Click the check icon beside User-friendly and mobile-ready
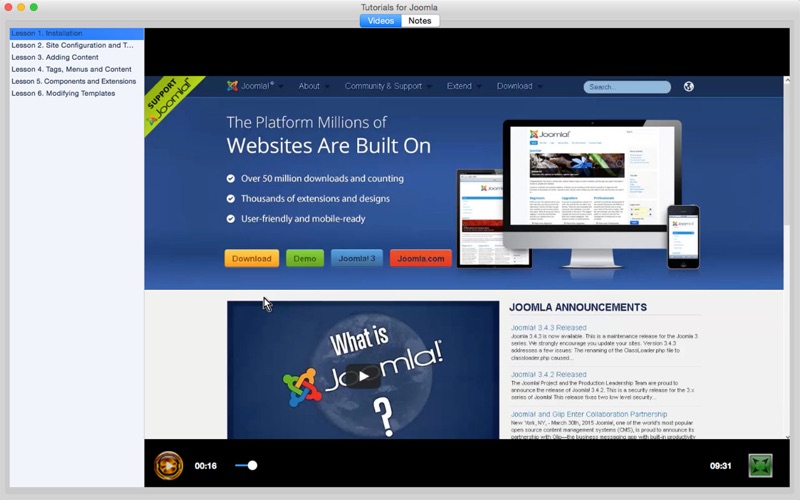 coord(231,219)
